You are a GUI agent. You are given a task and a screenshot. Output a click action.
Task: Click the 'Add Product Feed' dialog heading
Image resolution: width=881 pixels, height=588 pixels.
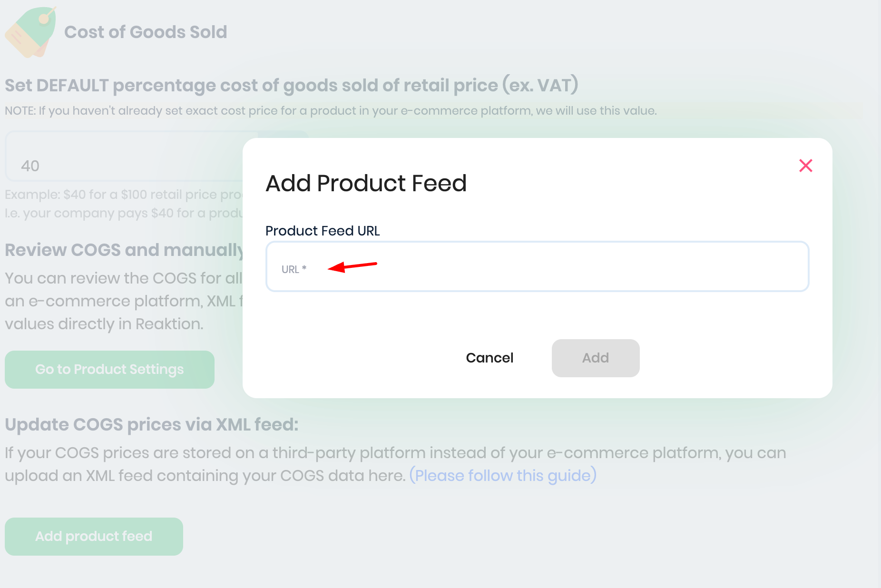366,183
